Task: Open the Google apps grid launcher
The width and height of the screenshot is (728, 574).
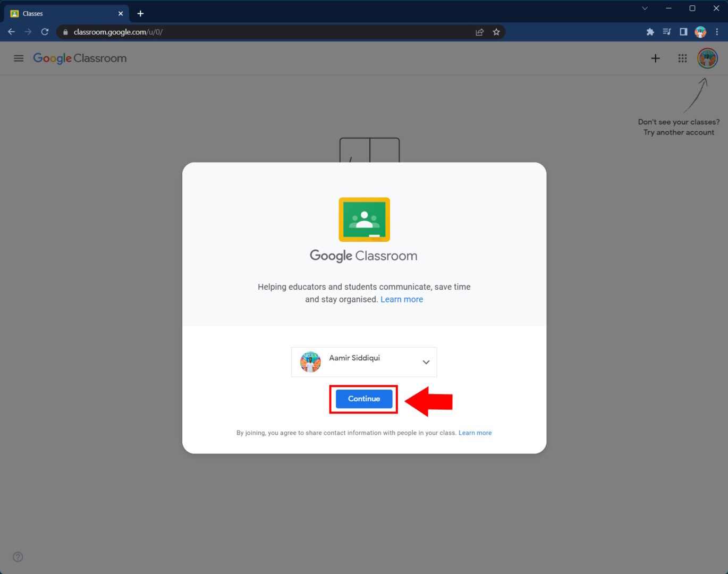Action: pos(682,58)
